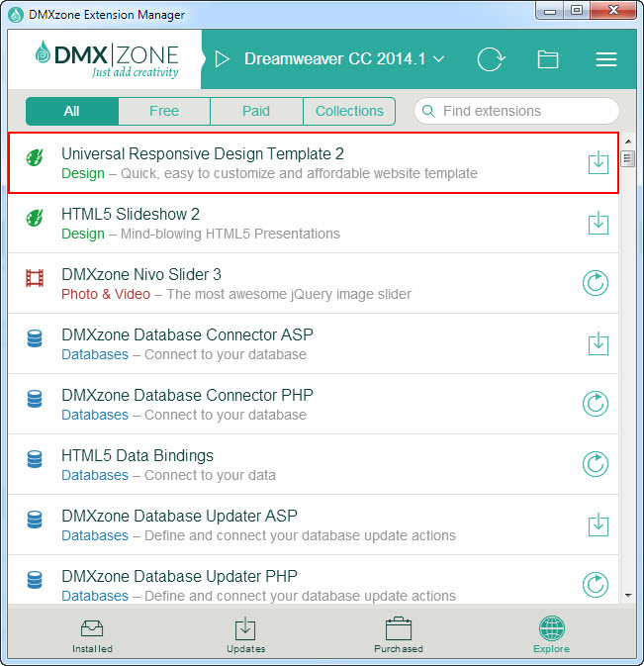Click Design category link under Universal Responsive Template
Screen dimensions: 644x666
tap(83, 174)
